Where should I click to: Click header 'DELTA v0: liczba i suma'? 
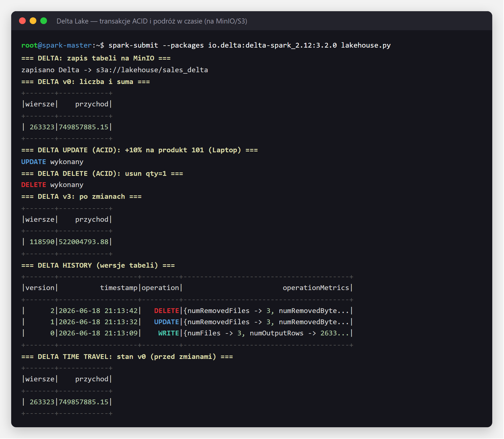86,82
